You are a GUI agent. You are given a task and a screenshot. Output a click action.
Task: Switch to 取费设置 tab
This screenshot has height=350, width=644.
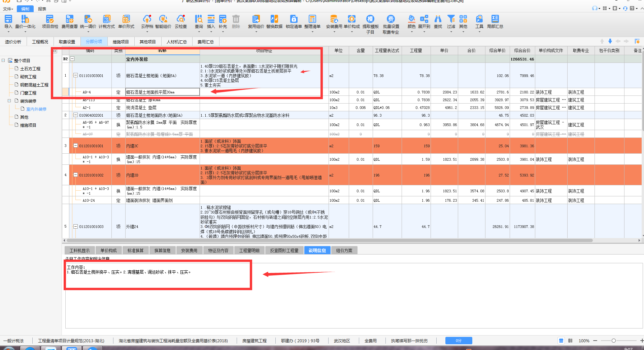click(67, 42)
